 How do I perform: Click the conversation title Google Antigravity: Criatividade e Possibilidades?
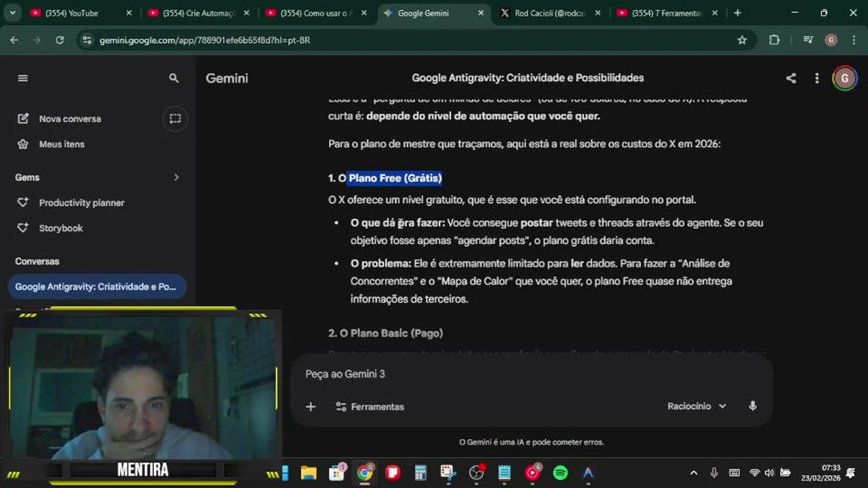(x=528, y=78)
